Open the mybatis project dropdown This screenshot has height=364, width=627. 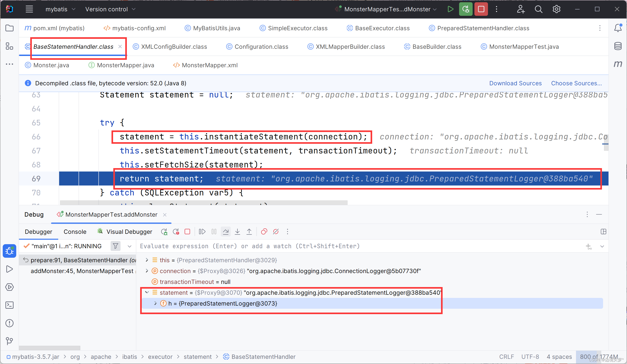(60, 9)
